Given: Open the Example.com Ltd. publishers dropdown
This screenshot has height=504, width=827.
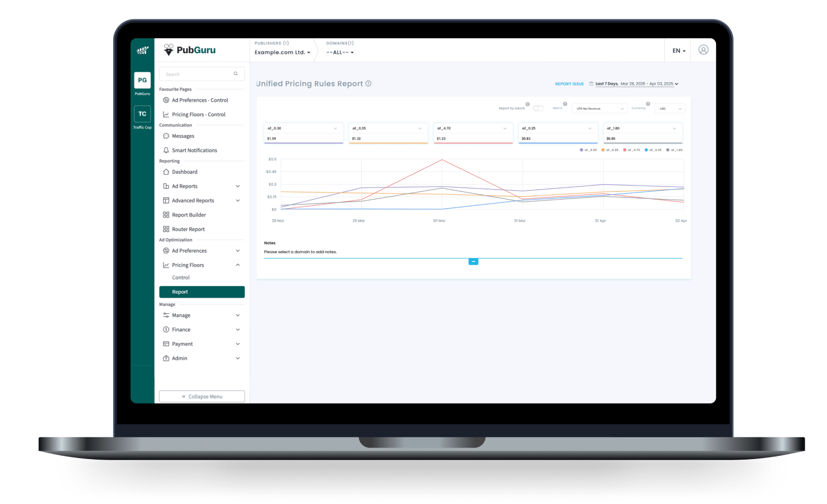Looking at the screenshot, I should point(283,52).
